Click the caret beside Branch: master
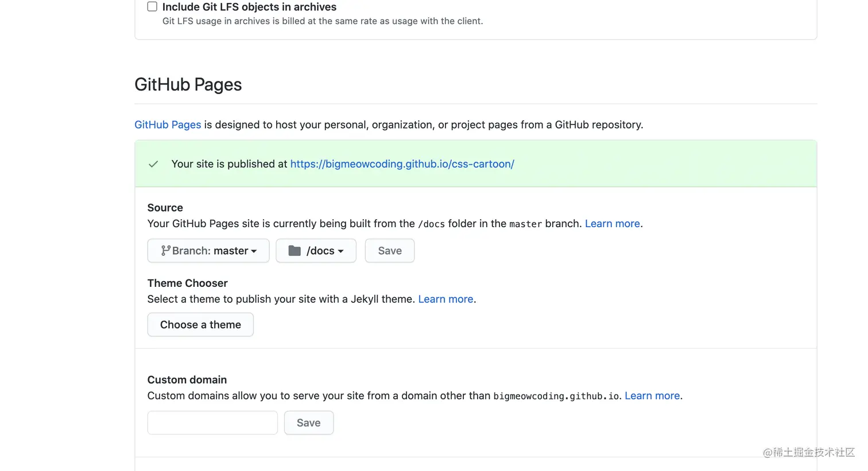This screenshot has width=868, height=471. click(x=254, y=251)
